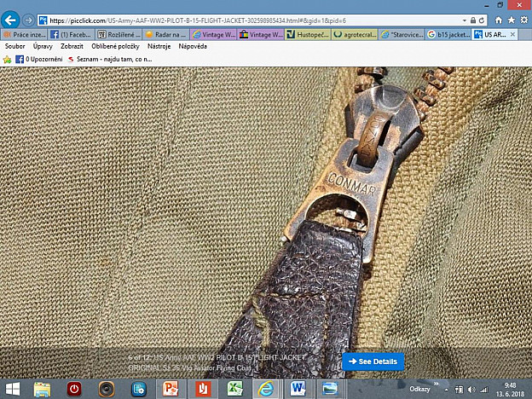Viewport: 532px width, 399px height.
Task: Click the volume speaker tray icon
Action: coord(471,390)
